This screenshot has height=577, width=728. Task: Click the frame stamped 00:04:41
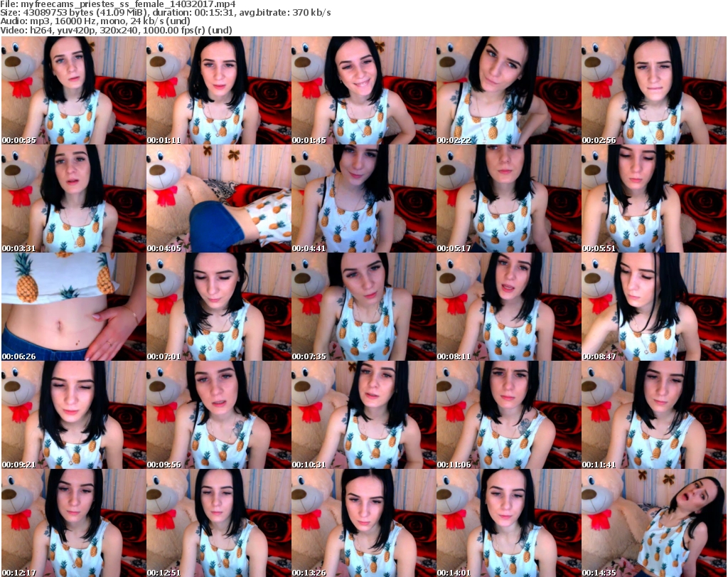pyautogui.click(x=363, y=198)
